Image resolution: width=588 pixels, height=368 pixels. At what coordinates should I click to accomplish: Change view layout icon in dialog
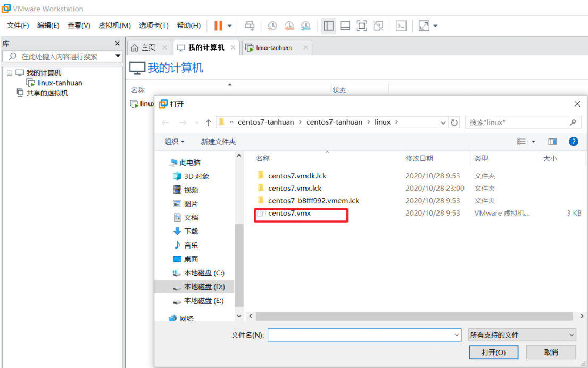click(521, 142)
